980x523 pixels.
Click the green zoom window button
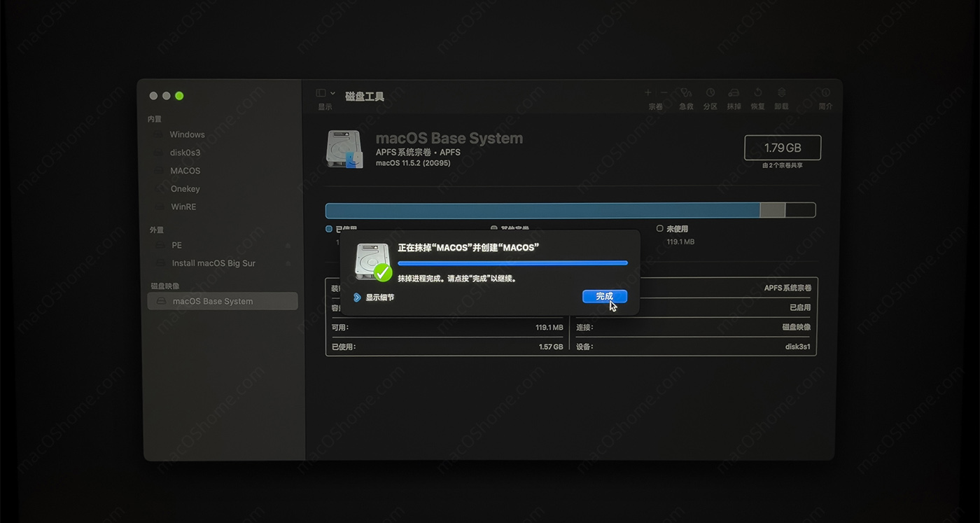179,96
